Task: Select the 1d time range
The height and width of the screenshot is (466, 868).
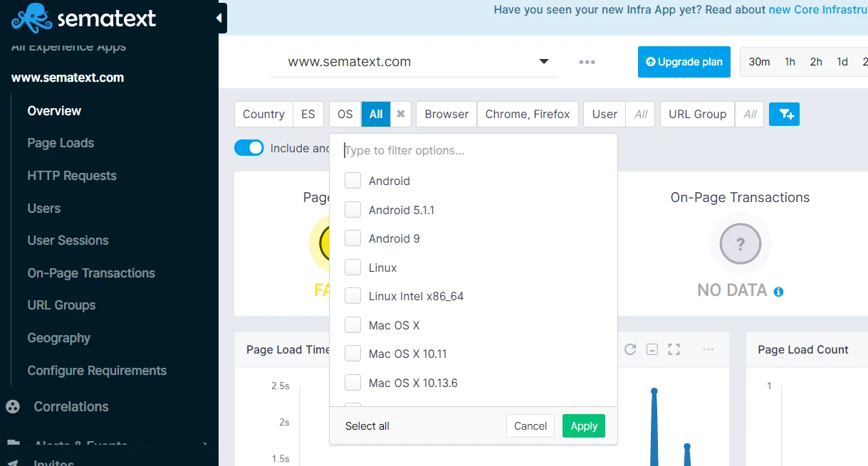Action: click(842, 62)
